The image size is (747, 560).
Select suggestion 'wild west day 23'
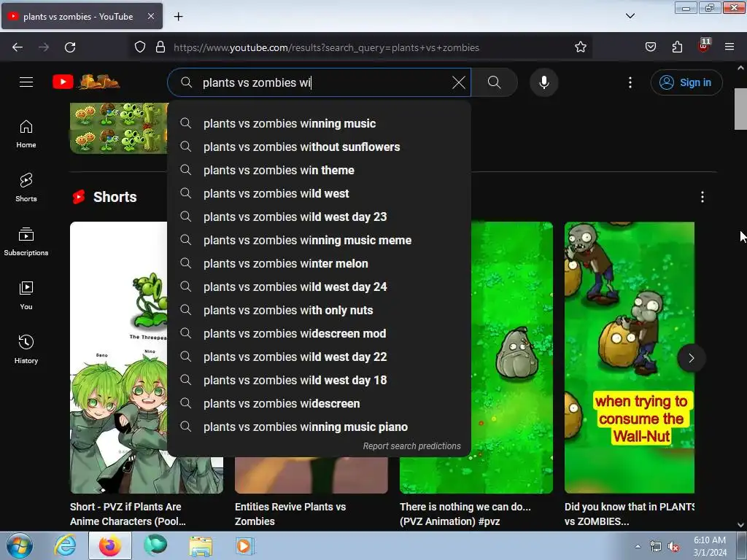click(x=320, y=217)
